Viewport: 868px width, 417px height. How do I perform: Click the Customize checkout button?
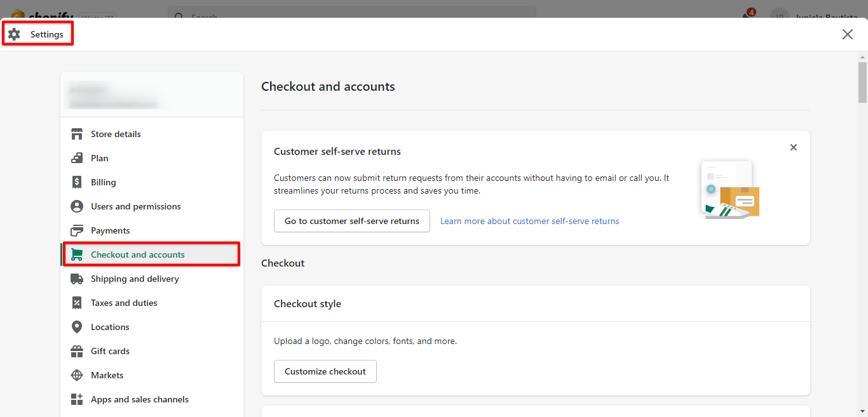(325, 371)
